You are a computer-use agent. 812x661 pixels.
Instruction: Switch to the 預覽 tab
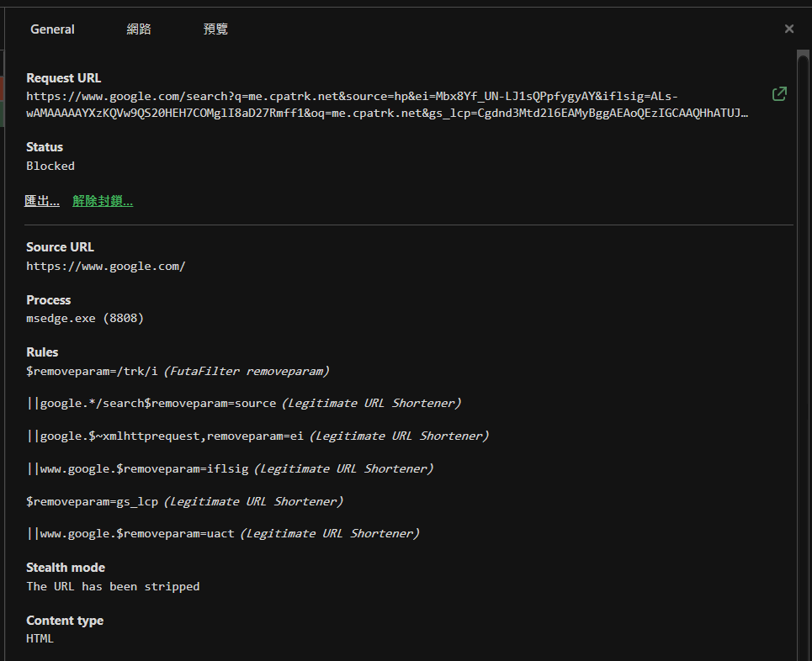coord(215,28)
